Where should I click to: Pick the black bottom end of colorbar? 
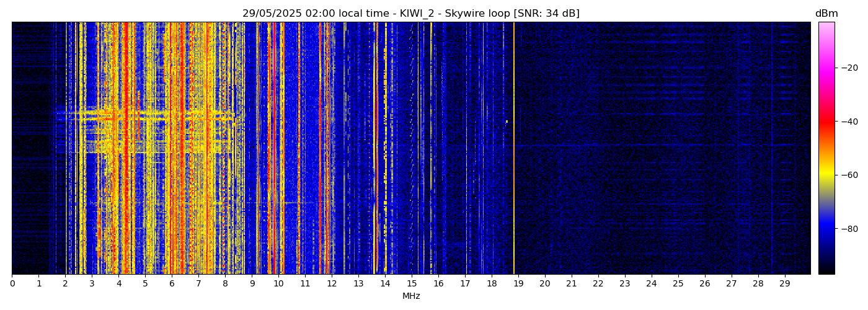[x=826, y=271]
